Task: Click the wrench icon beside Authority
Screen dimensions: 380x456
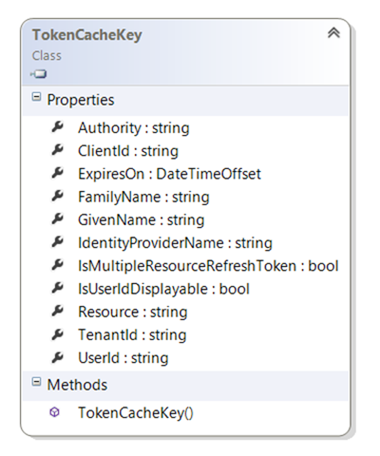Action: point(57,127)
